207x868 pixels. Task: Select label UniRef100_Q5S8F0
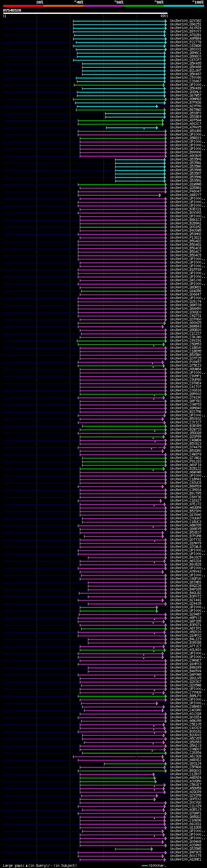[x=186, y=113]
